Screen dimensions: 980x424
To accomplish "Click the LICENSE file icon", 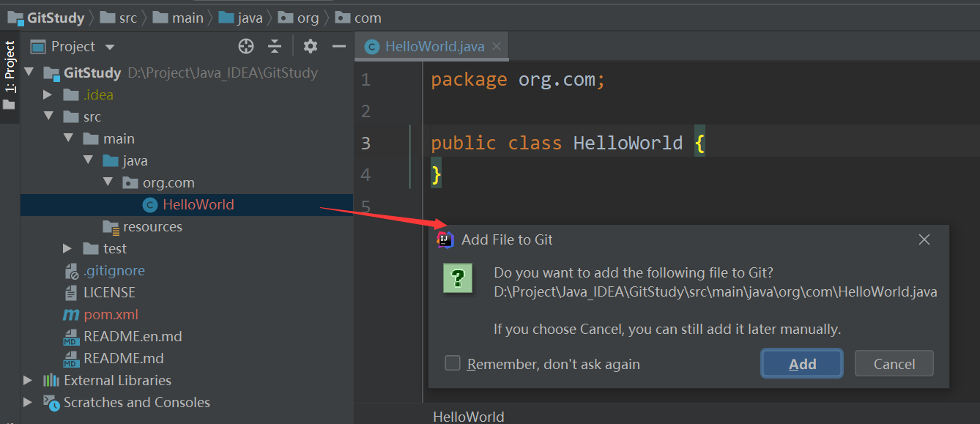I will [x=71, y=292].
